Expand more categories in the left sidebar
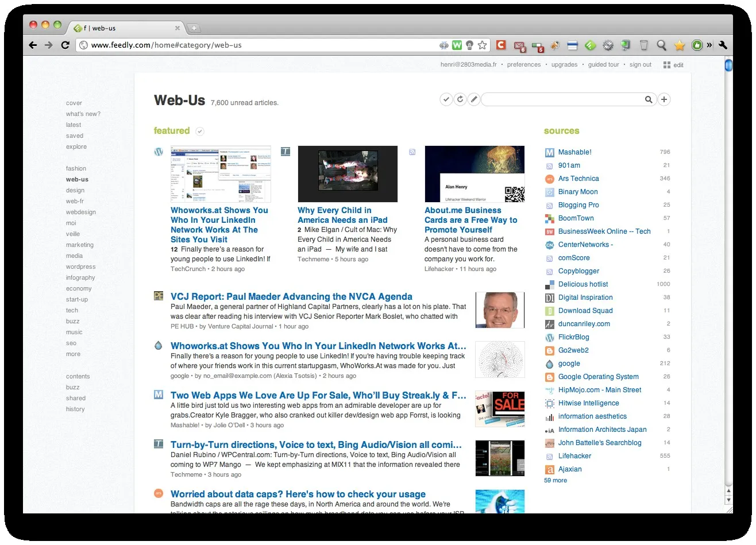 click(73, 354)
